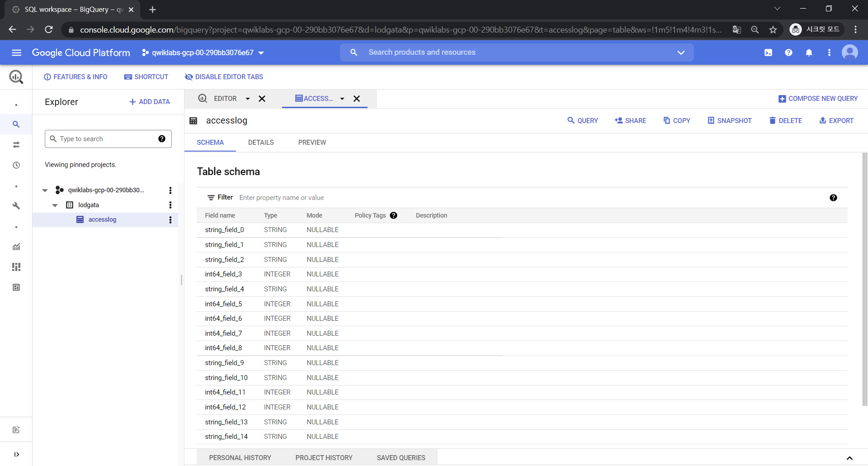Click the BigQuery logo icon
868x466 pixels.
tap(16, 77)
